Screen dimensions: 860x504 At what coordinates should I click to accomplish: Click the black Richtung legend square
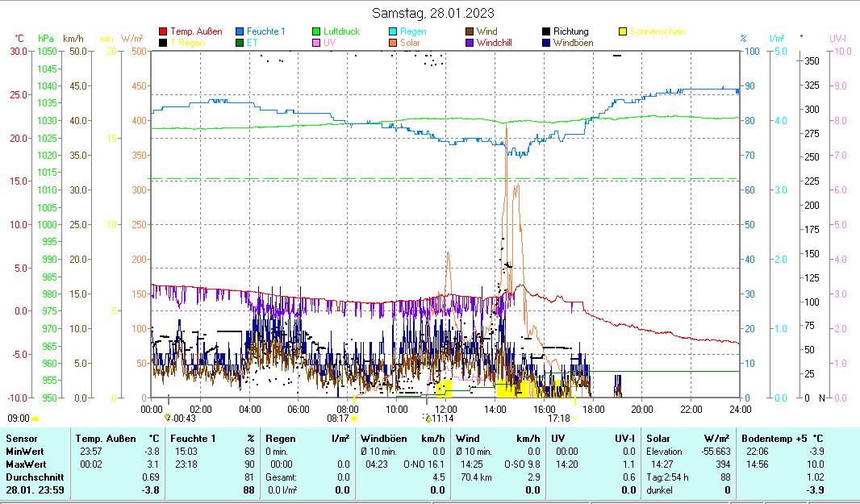click(547, 32)
